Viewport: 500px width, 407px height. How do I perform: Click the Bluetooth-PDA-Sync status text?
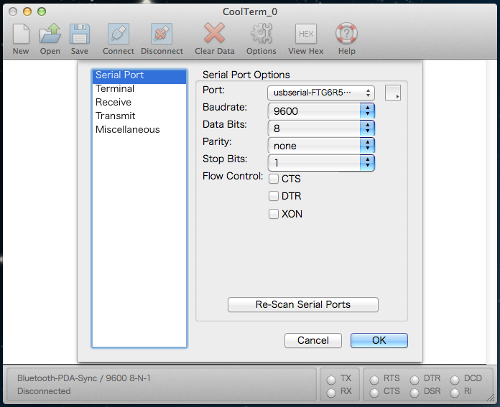pyautogui.click(x=84, y=378)
